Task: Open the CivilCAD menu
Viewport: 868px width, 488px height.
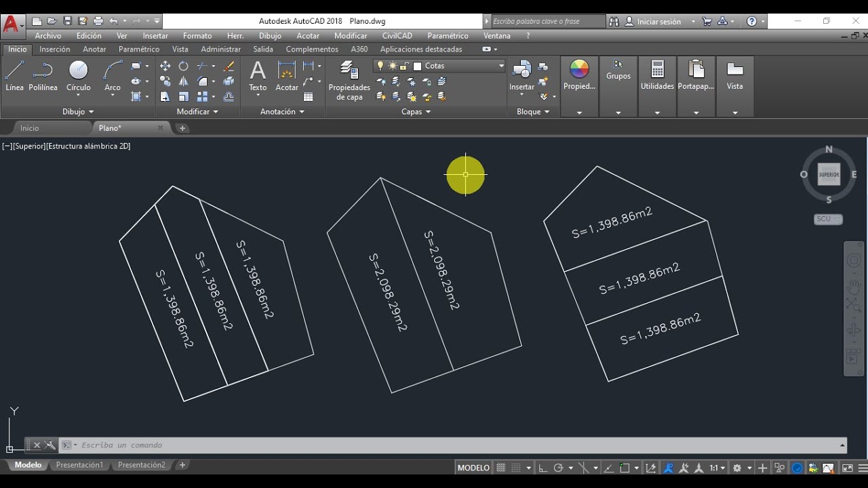Action: 397,36
